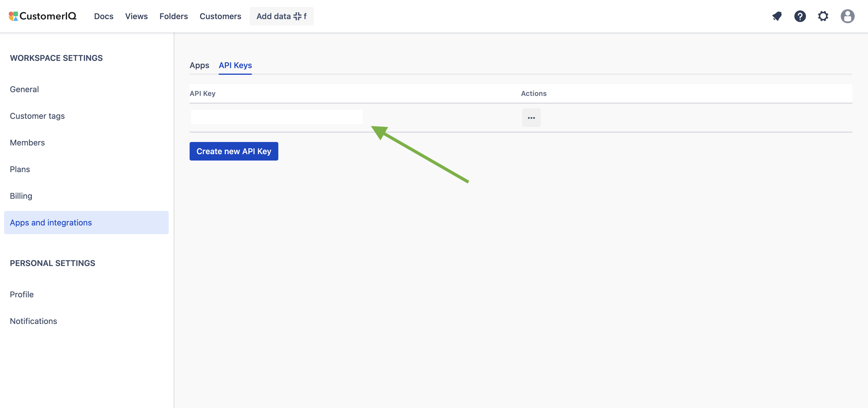Click Create new API Key button

[x=233, y=151]
